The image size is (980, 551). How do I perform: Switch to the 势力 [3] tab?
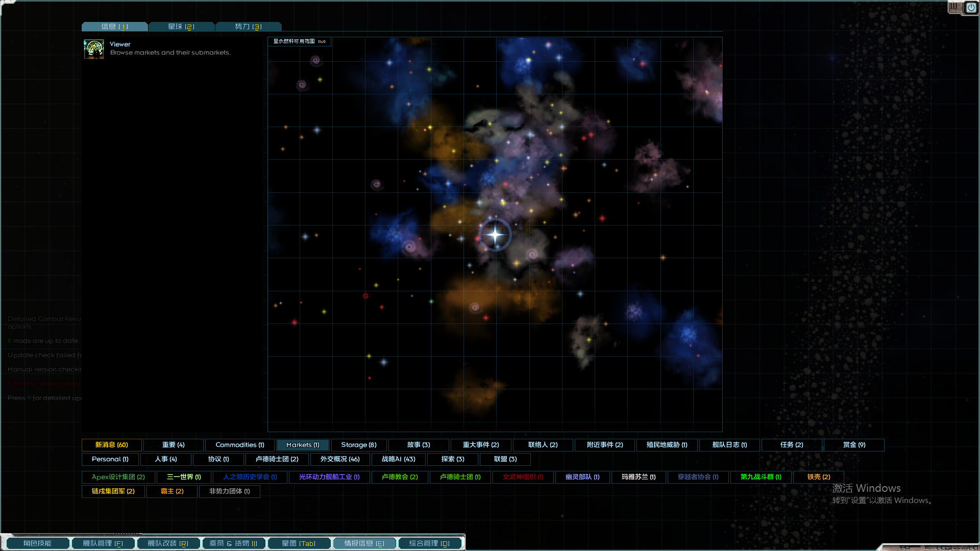coord(248,27)
